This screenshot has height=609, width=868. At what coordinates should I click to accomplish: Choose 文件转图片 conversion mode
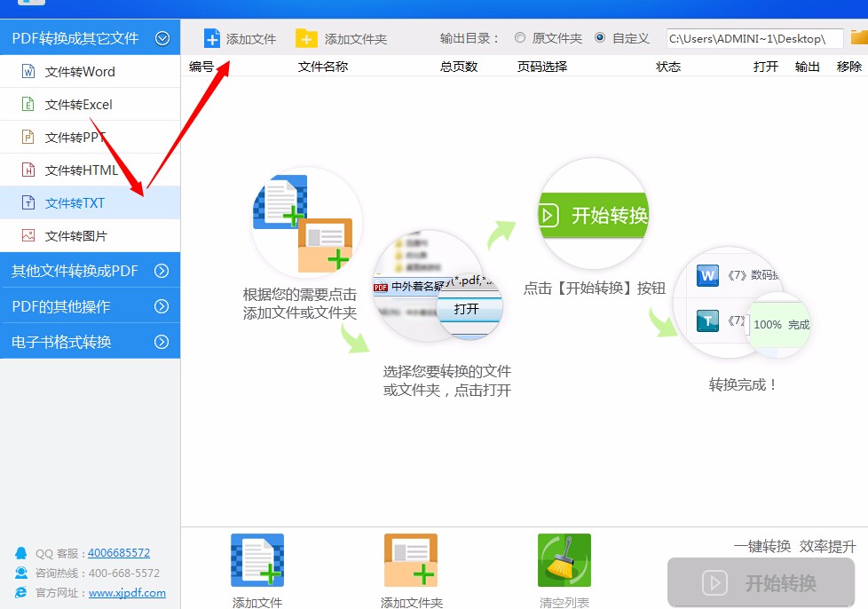coord(90,236)
